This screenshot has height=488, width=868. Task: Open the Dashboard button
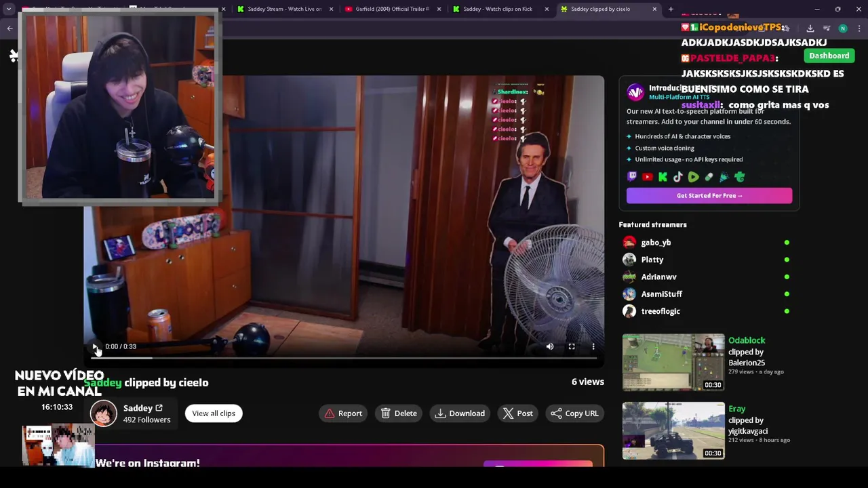click(829, 56)
